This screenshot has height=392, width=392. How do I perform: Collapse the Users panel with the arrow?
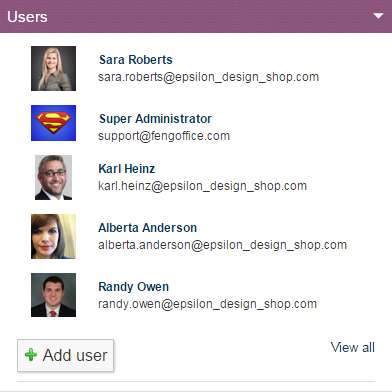[378, 16]
